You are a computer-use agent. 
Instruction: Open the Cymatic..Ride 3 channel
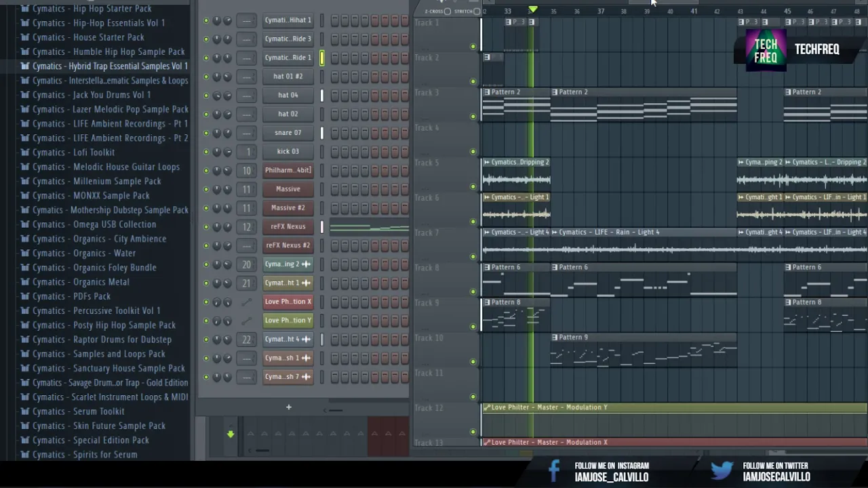coord(288,39)
